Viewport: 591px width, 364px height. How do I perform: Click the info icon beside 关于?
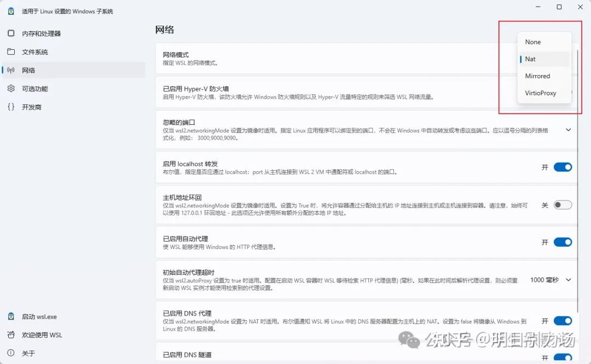(x=11, y=353)
